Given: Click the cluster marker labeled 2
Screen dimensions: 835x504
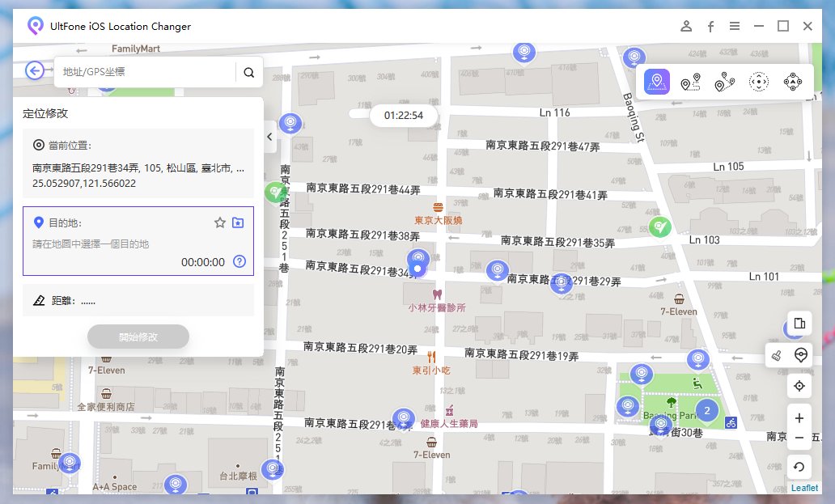Looking at the screenshot, I should click(707, 410).
